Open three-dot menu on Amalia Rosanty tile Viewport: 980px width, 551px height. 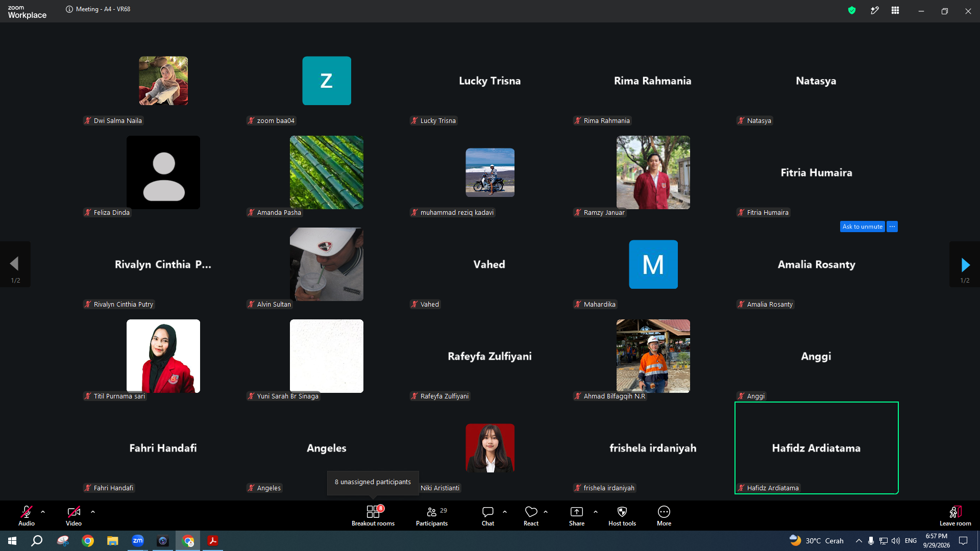pyautogui.click(x=892, y=227)
